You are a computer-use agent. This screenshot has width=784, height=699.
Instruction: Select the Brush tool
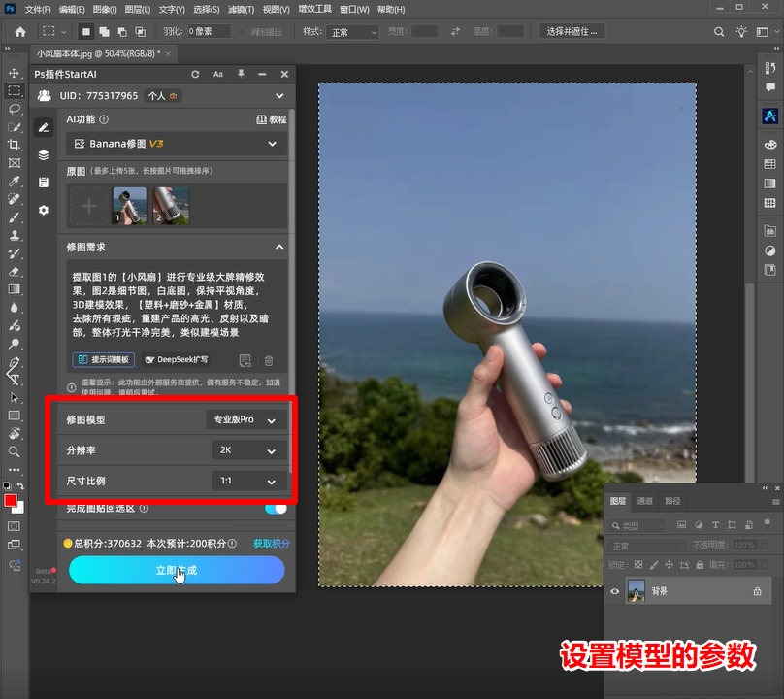point(14,217)
